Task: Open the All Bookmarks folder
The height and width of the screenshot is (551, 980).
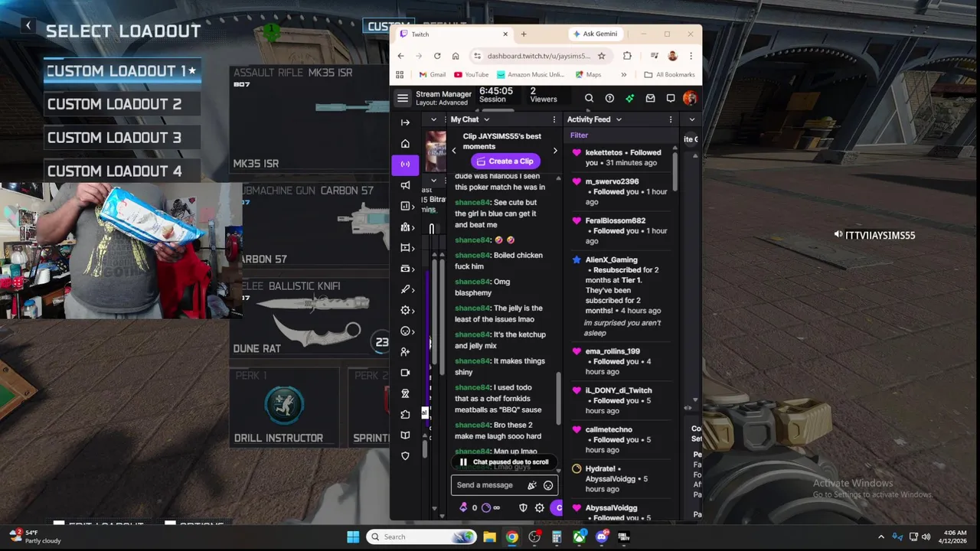Action: click(669, 75)
